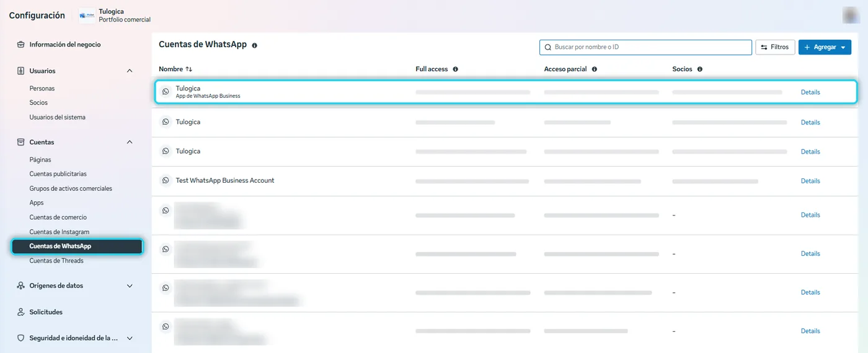Open Grupos de activos comerciales
Screen dimensions: 868x353
pyautogui.click(x=71, y=188)
